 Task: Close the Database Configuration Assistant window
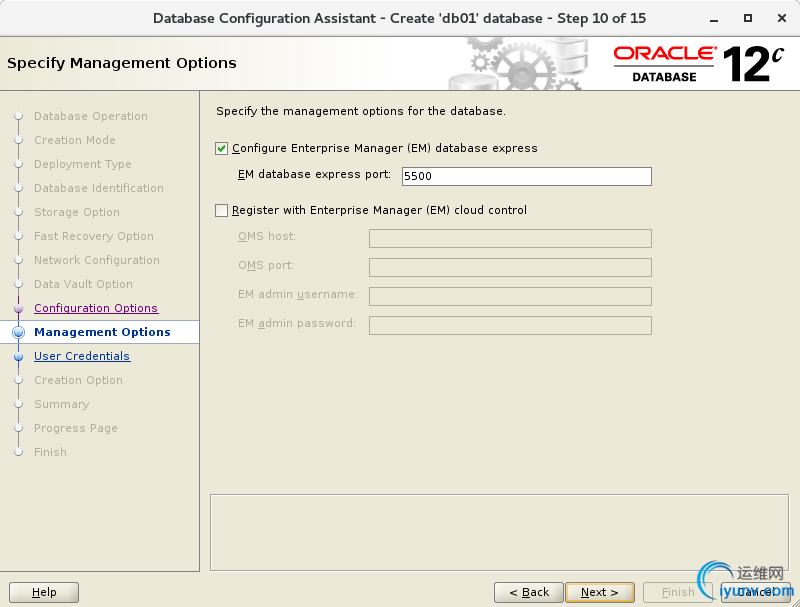(x=782, y=18)
